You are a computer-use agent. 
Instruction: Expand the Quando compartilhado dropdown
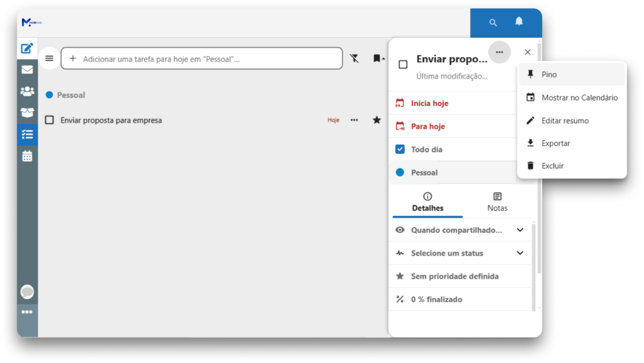tap(519, 230)
